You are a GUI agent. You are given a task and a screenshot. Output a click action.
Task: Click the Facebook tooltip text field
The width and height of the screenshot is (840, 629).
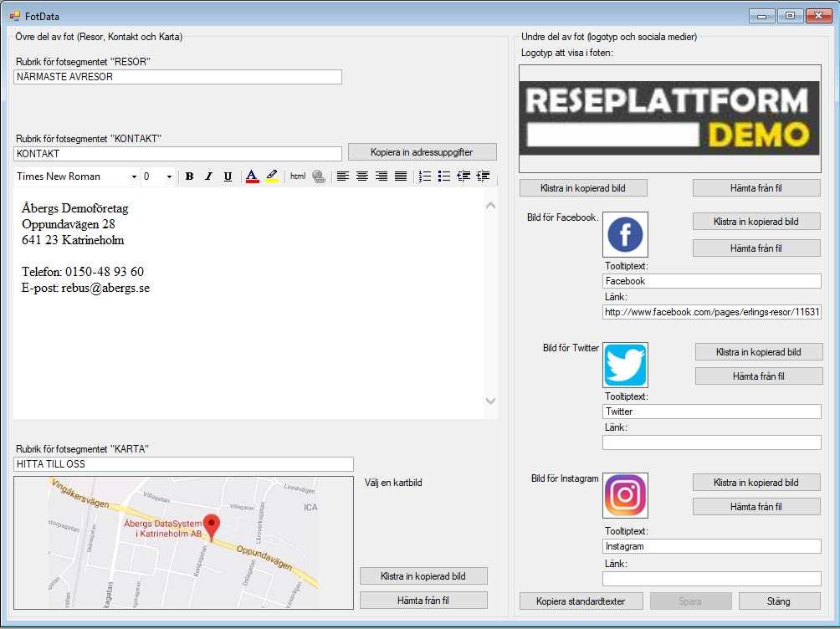(711, 281)
